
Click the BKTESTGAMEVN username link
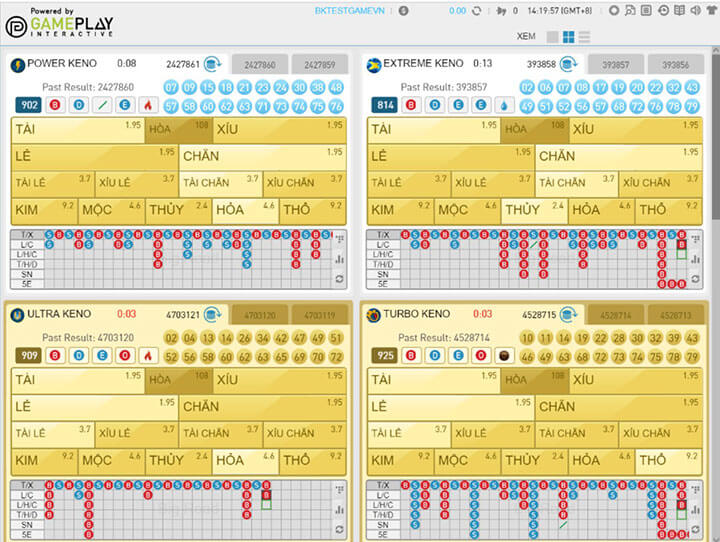click(x=349, y=11)
